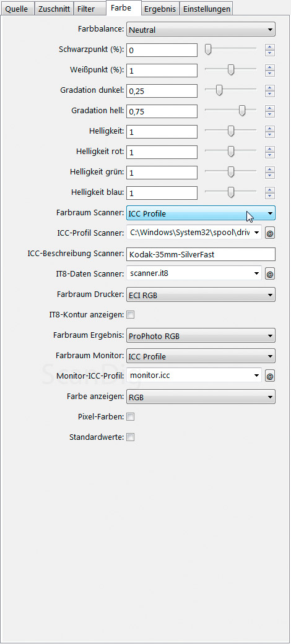The image size is (291, 644).
Task: Click the Gradation dunkel slider handle
Action: pos(219,90)
